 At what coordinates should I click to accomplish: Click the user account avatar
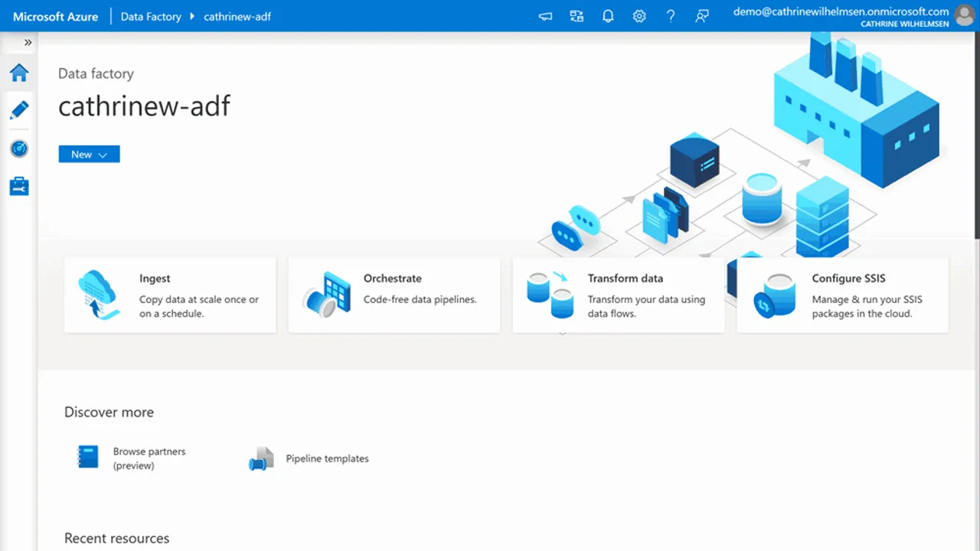pyautogui.click(x=964, y=16)
